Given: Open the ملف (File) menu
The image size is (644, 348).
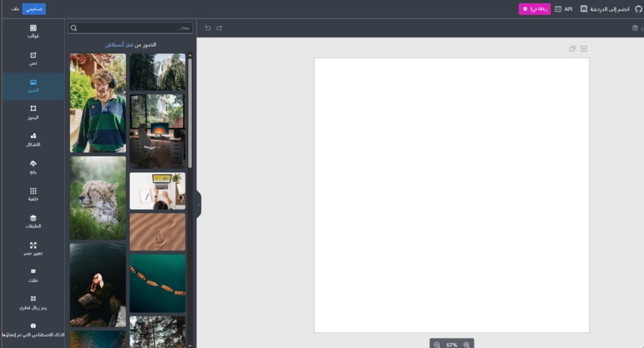Looking at the screenshot, I should [x=14, y=9].
